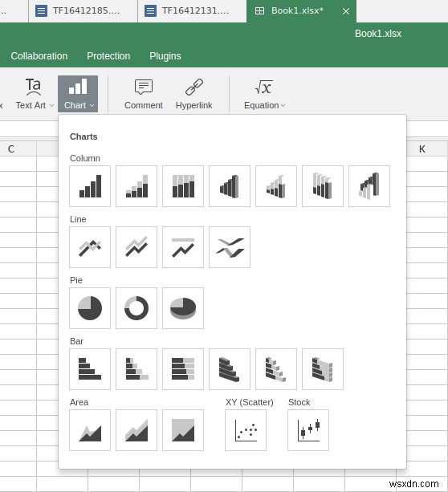The height and width of the screenshot is (492, 448).
Task: Select the clustered column chart icon
Action: [x=90, y=186]
